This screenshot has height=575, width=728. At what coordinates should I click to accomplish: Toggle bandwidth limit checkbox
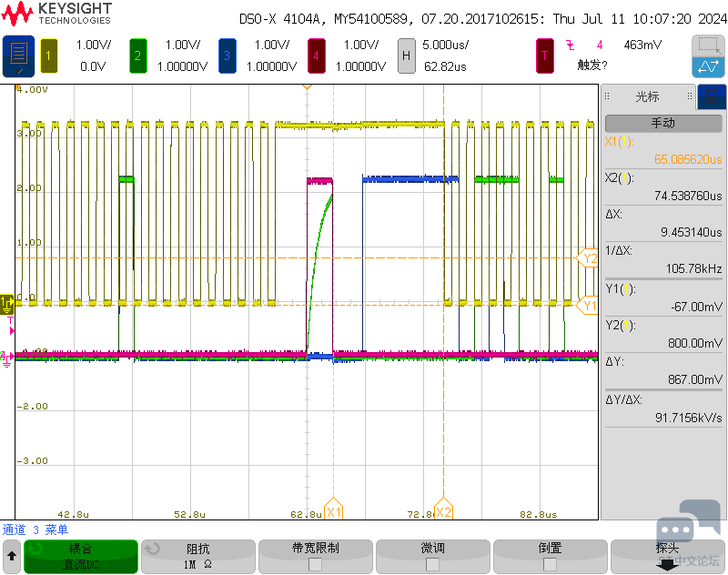[x=315, y=564]
